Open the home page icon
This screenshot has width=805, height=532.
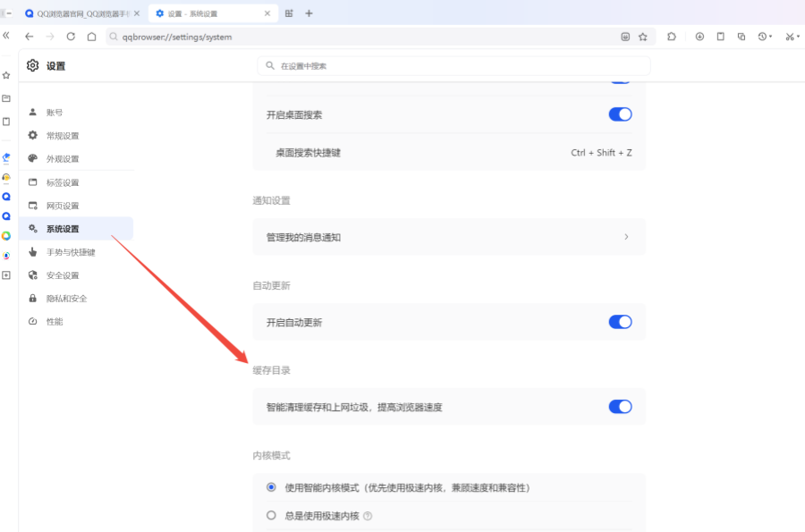click(x=91, y=37)
